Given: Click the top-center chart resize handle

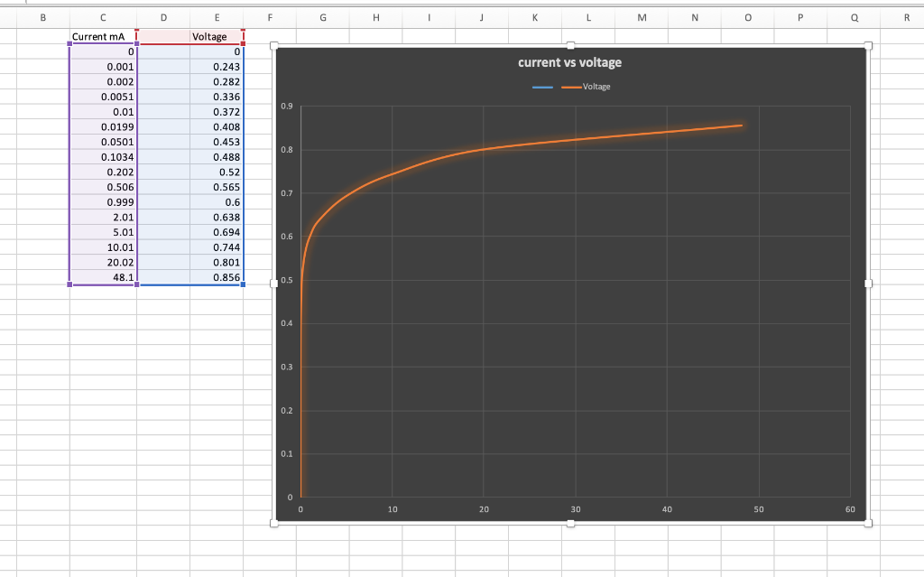Looking at the screenshot, I should tap(568, 43).
